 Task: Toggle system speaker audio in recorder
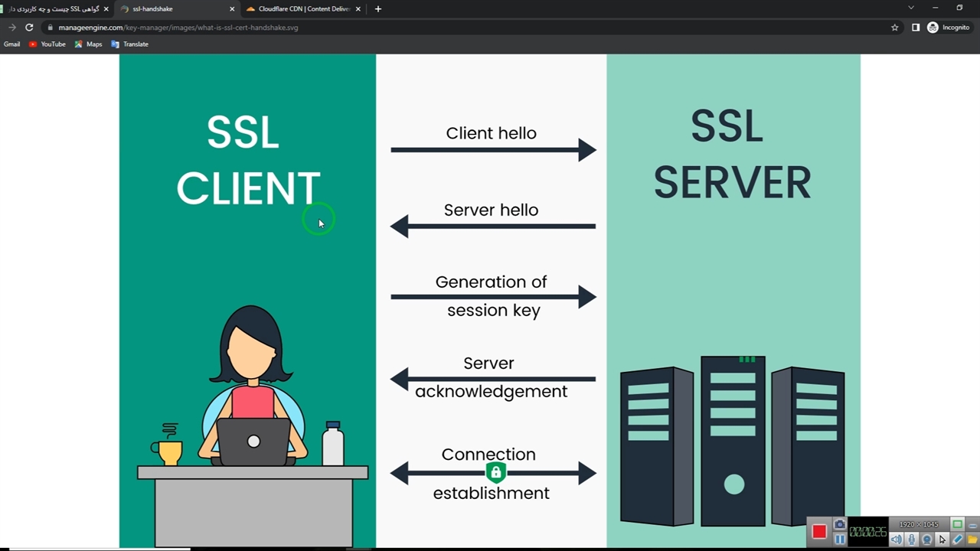pos(896,540)
